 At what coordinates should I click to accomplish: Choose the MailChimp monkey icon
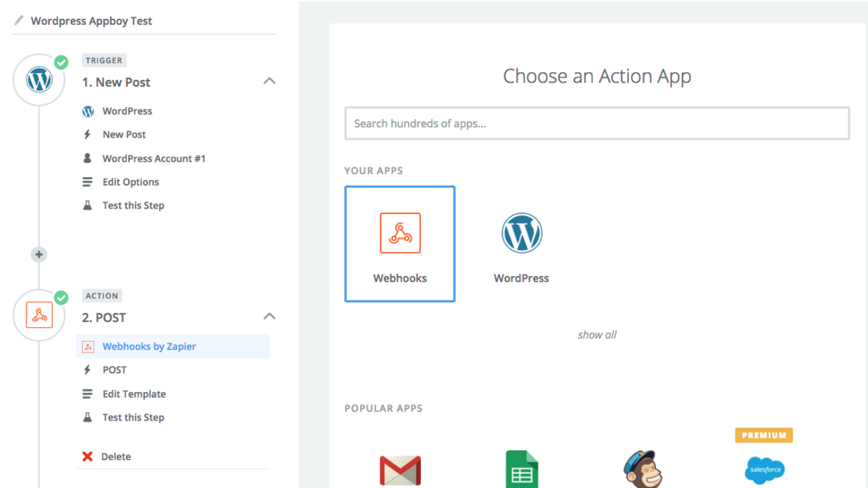(x=643, y=470)
